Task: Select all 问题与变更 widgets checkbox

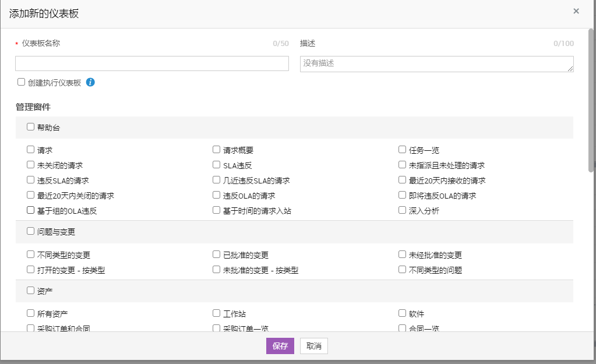Action: click(x=31, y=231)
